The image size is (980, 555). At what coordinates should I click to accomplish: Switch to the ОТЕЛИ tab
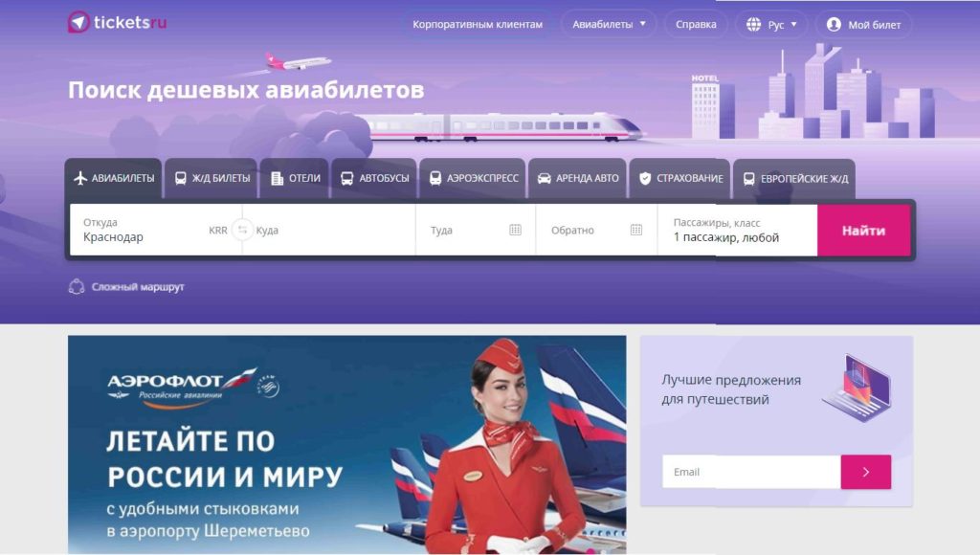coord(295,179)
